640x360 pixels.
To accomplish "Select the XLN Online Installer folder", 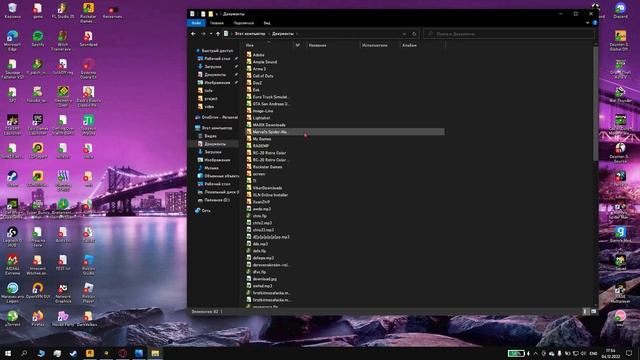I will (267, 195).
